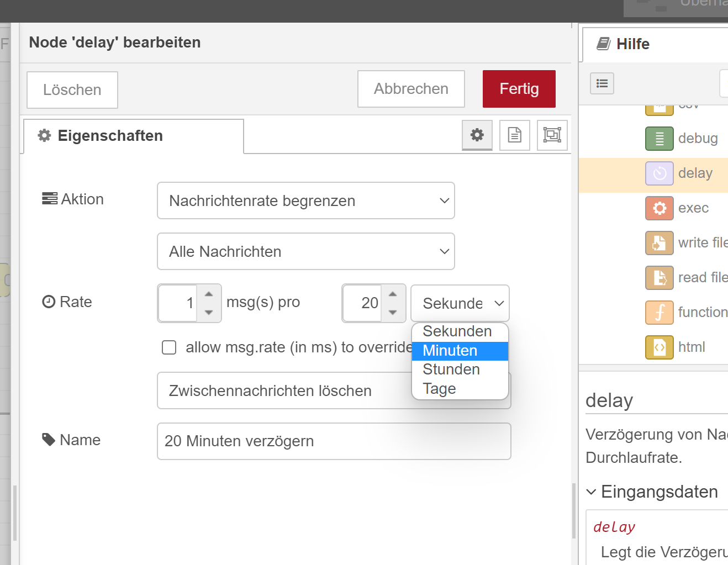728x565 pixels.
Task: Choose Sekunden from unit list
Action: tap(460, 331)
